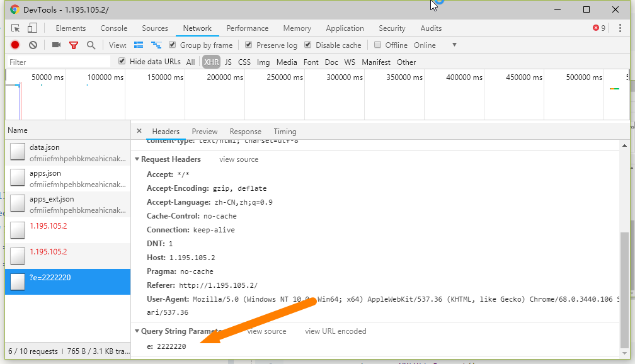Viewport: 635px width, 364px height.
Task: Uncheck the Group by frame checkbox
Action: click(x=173, y=45)
